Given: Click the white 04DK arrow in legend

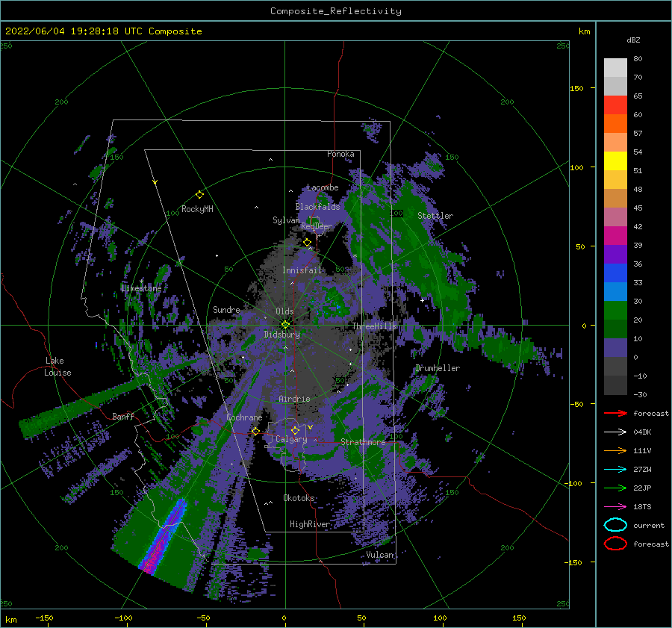Looking at the screenshot, I should coord(615,432).
